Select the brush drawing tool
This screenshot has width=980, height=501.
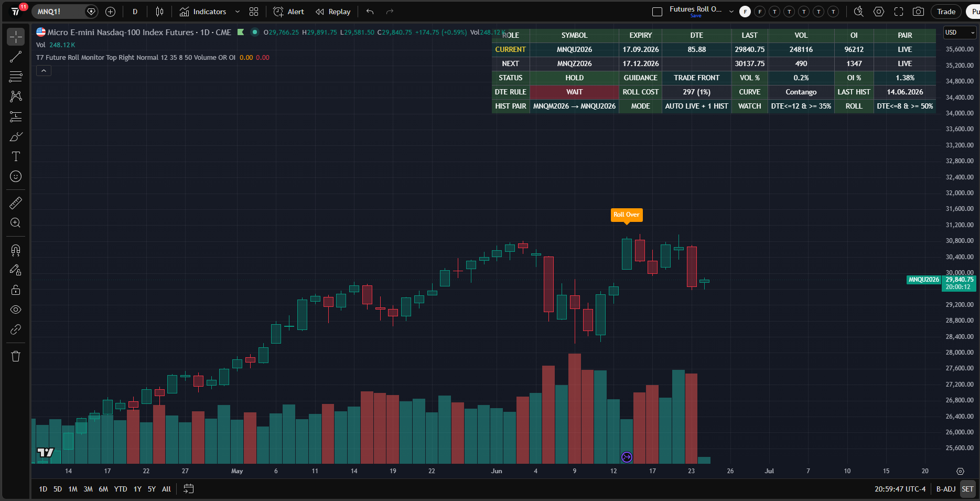pos(16,136)
